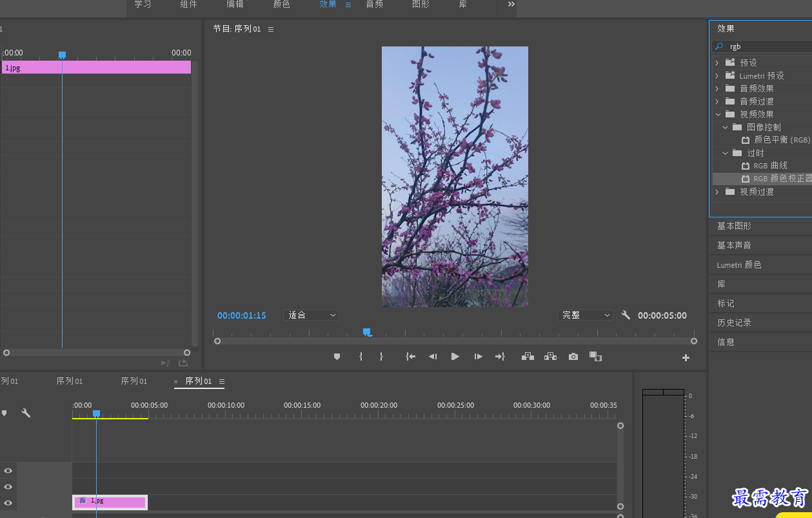Toggle visibility of top video track

[8, 471]
